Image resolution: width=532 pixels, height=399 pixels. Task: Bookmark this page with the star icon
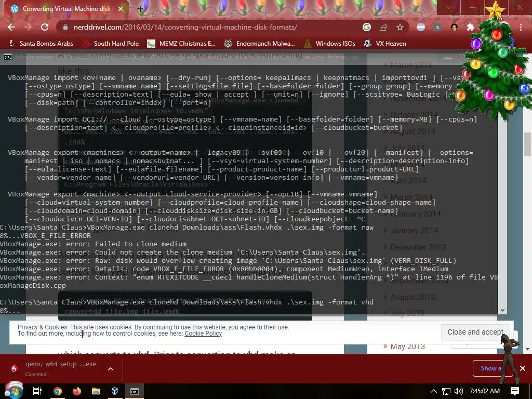click(x=400, y=27)
